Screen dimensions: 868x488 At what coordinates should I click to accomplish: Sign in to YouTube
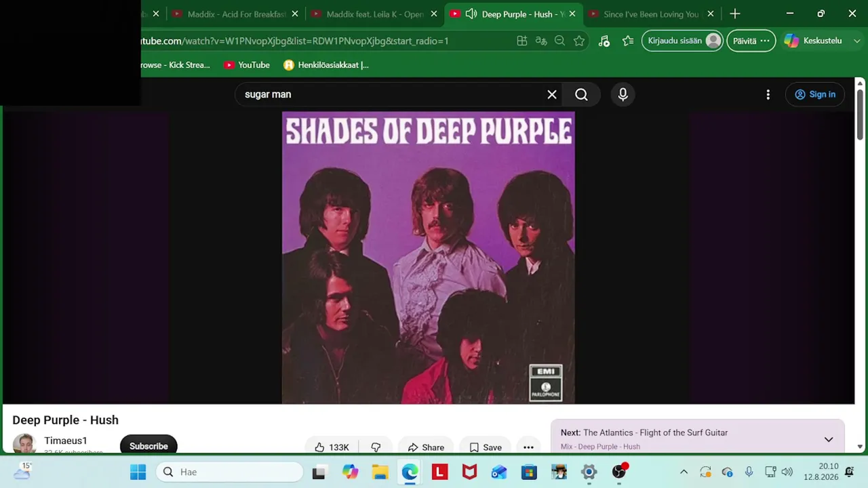pyautogui.click(x=815, y=95)
